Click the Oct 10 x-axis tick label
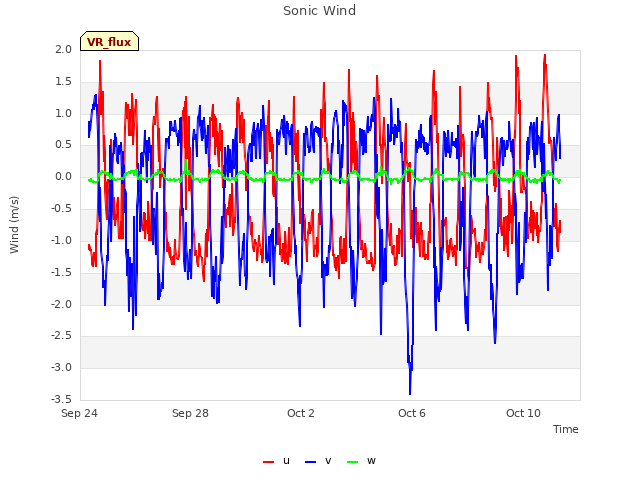 (x=523, y=413)
